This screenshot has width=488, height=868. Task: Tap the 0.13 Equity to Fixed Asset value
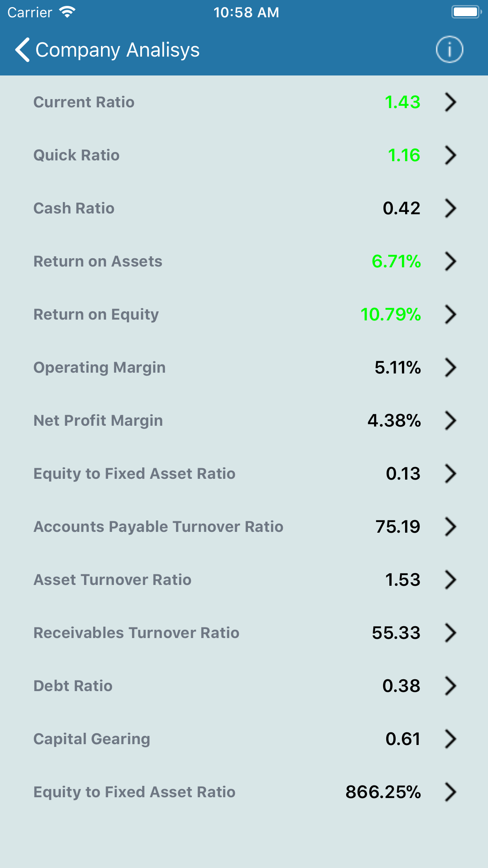[x=403, y=474]
